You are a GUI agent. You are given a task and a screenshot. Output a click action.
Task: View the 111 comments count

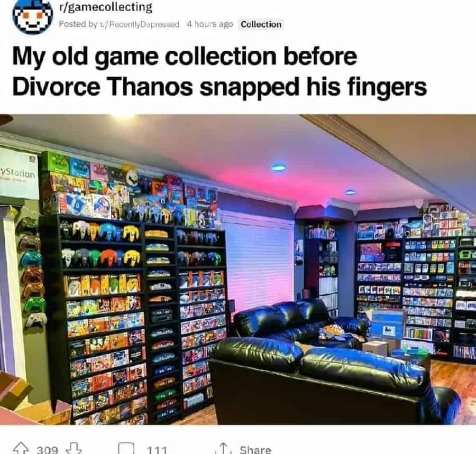click(157, 449)
